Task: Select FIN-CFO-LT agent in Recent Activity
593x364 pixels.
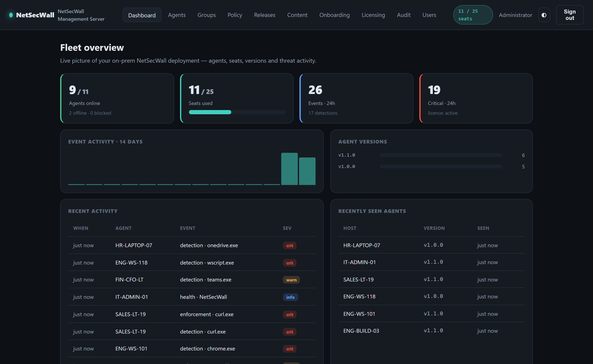Action: click(129, 280)
